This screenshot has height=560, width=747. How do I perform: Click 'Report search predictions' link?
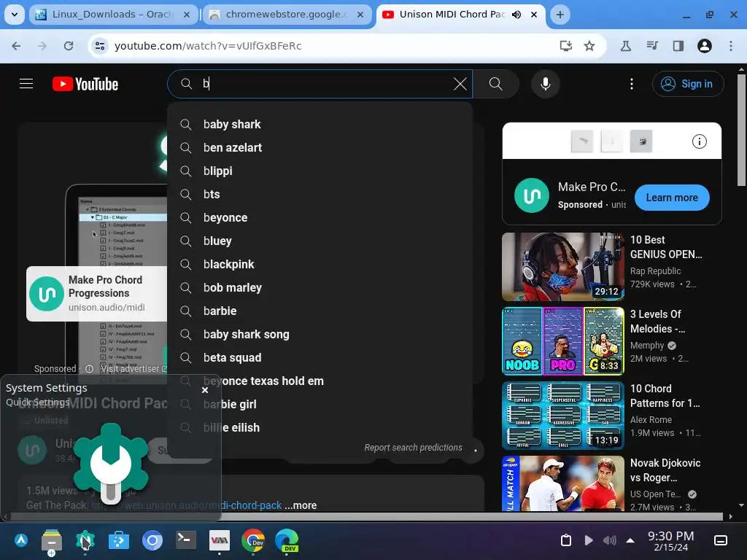point(413,448)
